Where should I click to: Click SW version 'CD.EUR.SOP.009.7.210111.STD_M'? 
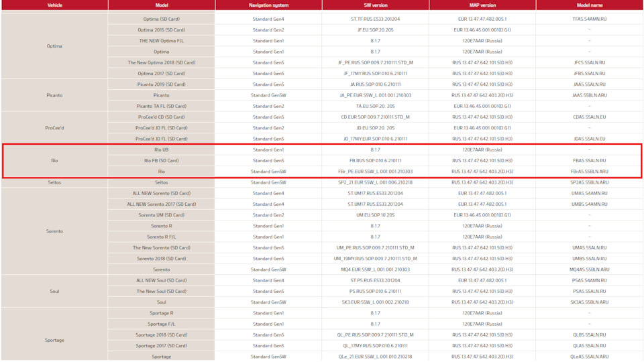coord(376,117)
